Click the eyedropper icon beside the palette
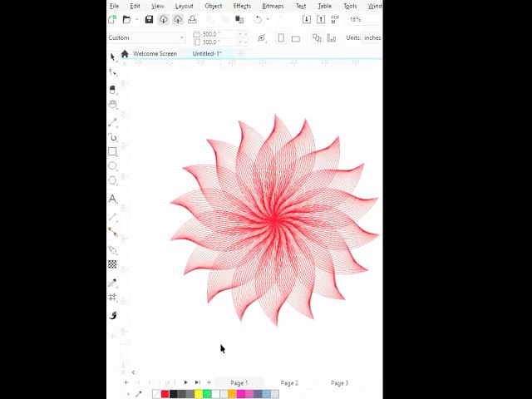This screenshot has width=532, height=399. (139, 394)
